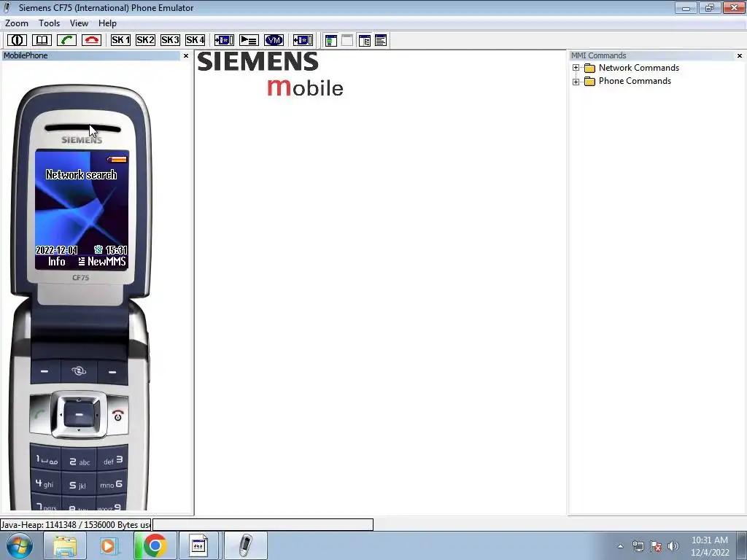
Task: Click the phone's left soft key
Action: tap(44, 371)
